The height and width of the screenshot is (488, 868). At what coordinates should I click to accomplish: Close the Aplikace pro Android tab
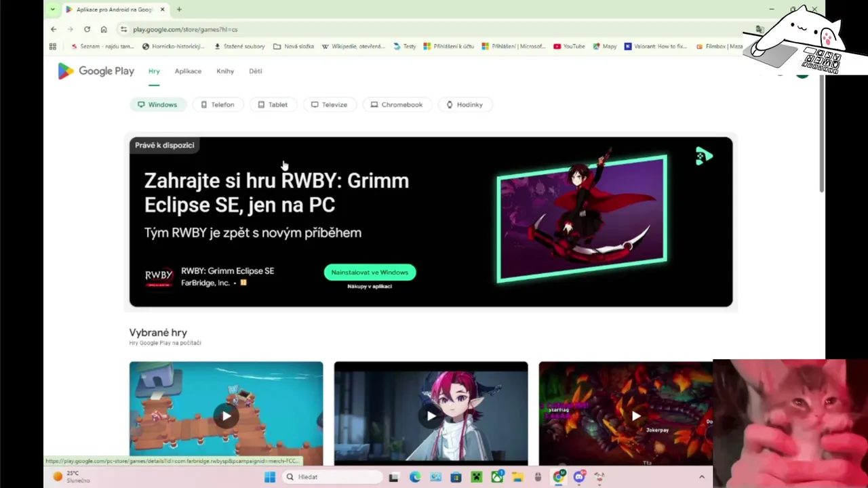163,9
